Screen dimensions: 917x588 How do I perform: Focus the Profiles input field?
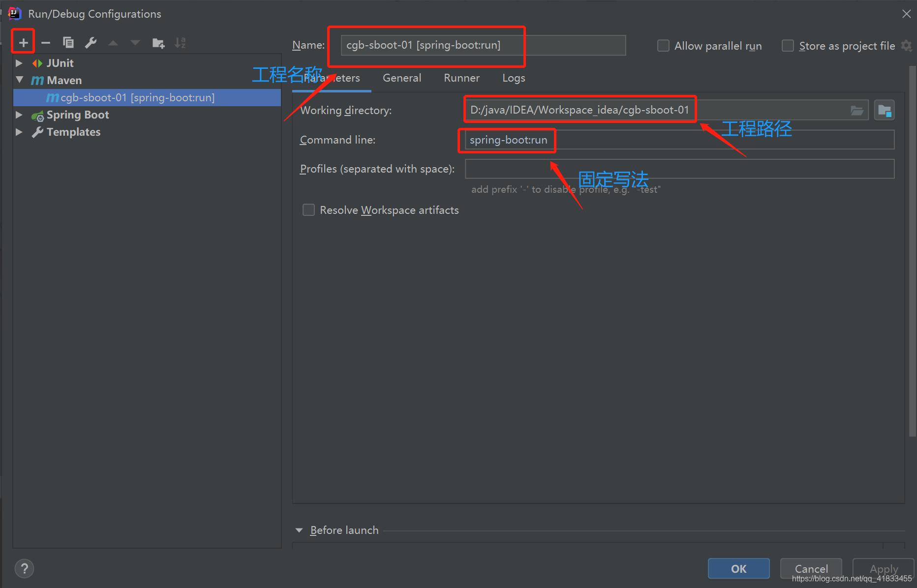point(680,169)
